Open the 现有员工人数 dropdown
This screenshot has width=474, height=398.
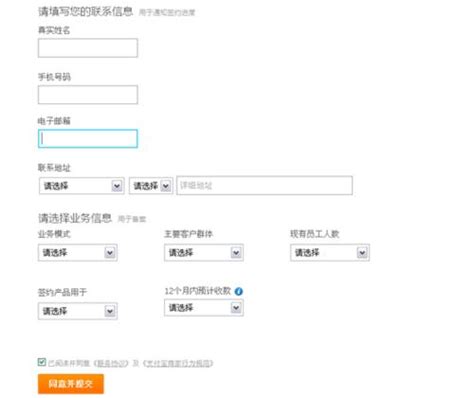point(330,253)
